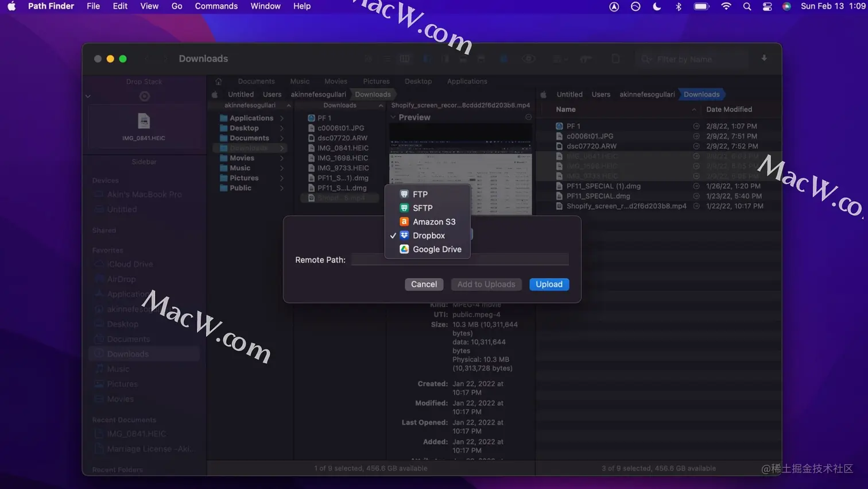Collapse the Preview section disclosure triangle
Viewport: 868px width, 489px height.
(x=393, y=117)
